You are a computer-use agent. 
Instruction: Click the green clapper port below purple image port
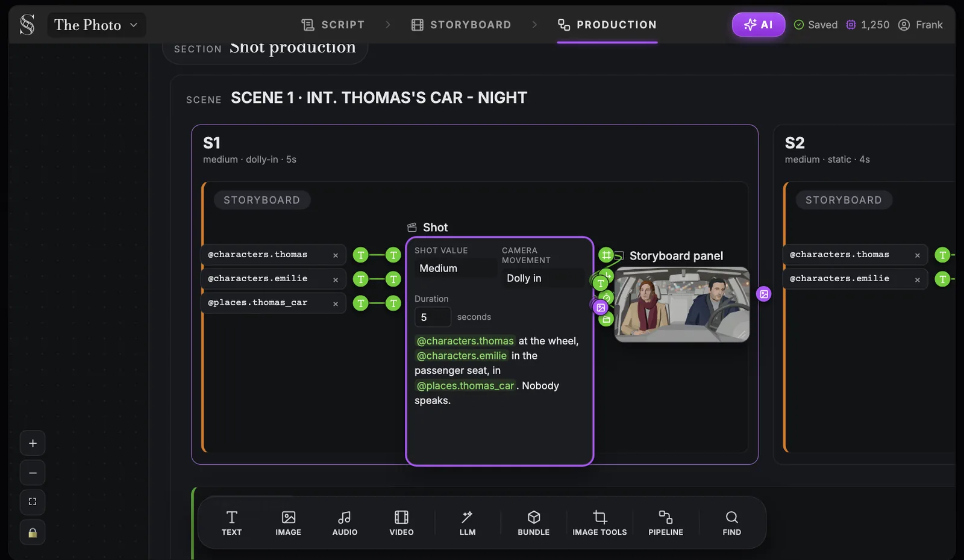pyautogui.click(x=607, y=319)
